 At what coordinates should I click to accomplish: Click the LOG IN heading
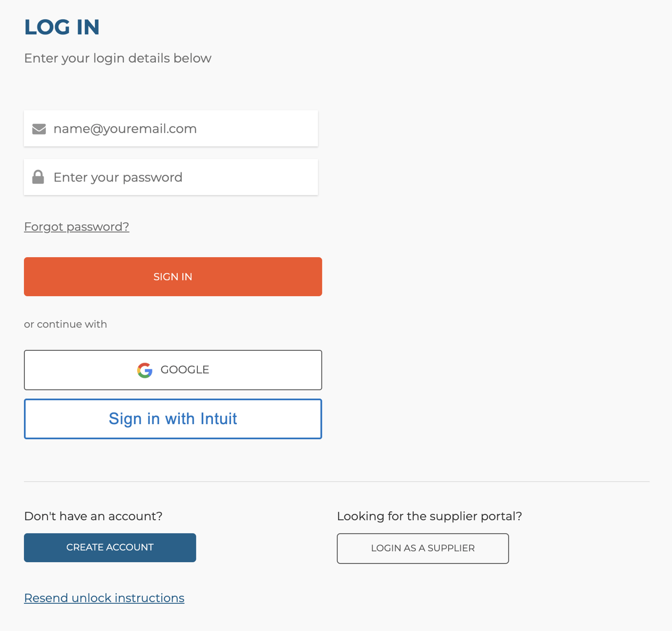62,27
